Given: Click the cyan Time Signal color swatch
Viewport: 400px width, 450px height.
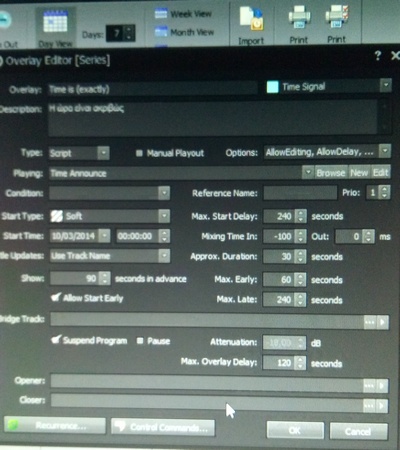Looking at the screenshot, I should coord(273,87).
